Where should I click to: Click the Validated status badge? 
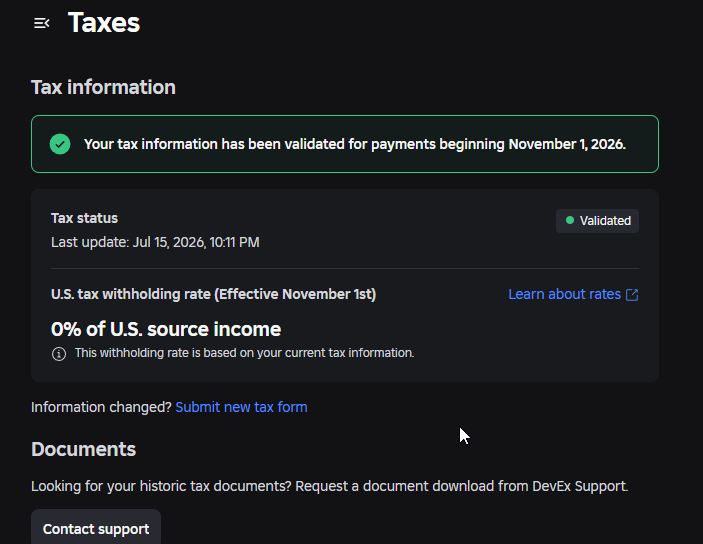point(597,221)
